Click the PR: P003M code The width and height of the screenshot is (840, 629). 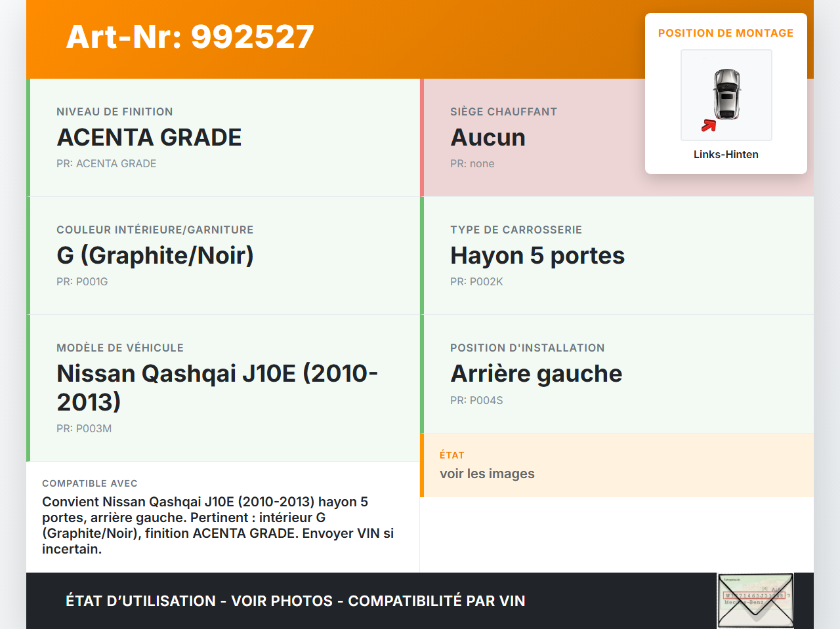(84, 428)
